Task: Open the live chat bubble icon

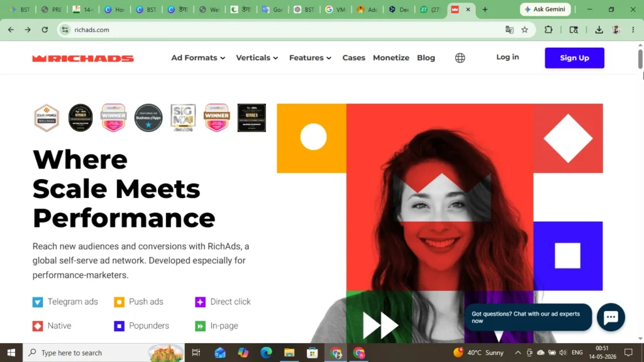Action: pos(611,317)
